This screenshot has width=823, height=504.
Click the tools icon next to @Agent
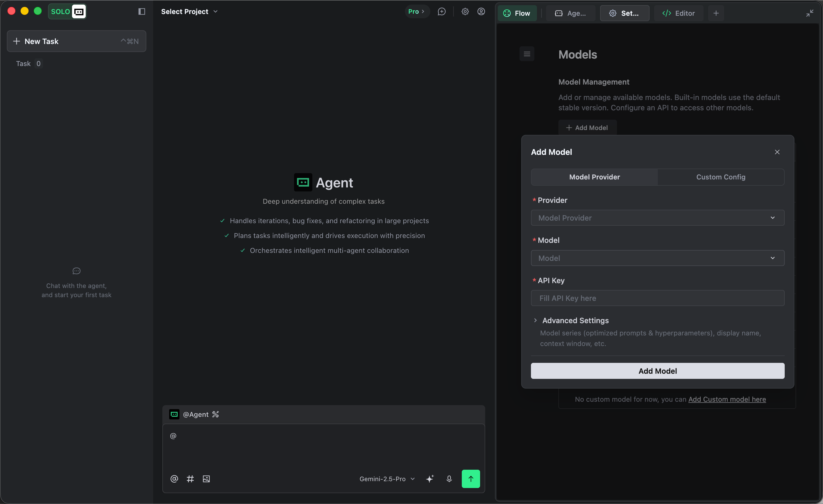[215, 414]
